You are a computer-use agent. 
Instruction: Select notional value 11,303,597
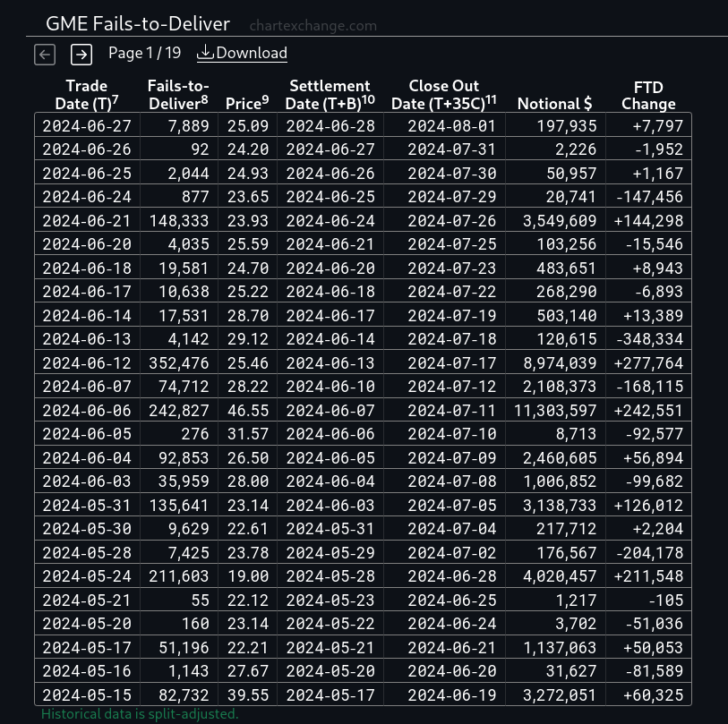click(556, 410)
